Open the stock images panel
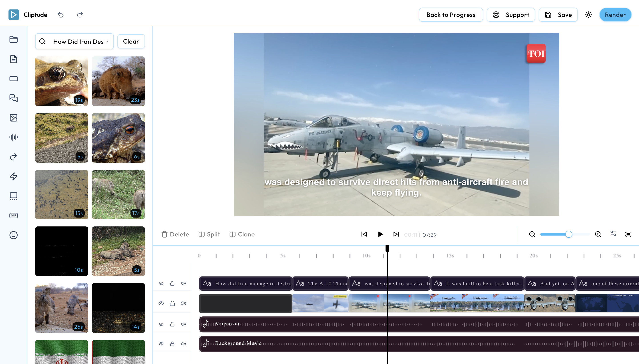Image resolution: width=639 pixels, height=364 pixels. (x=13, y=118)
